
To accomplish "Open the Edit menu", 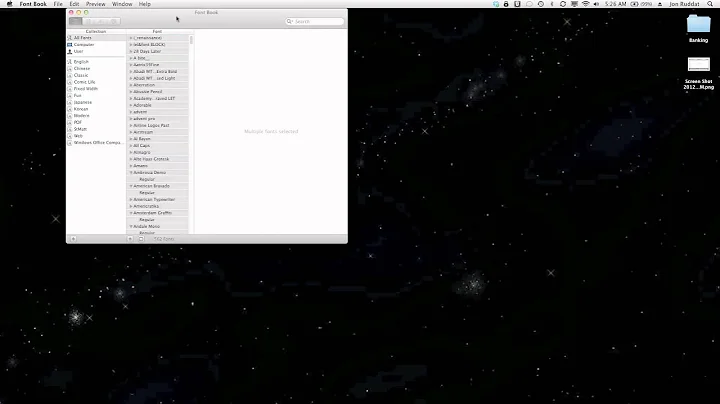I will (74, 4).
